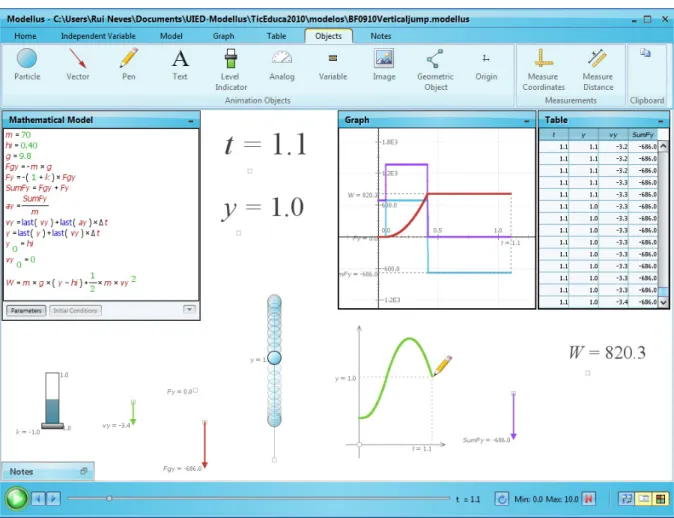Open the Table ribbon tab
The width and height of the screenshot is (674, 518).
[x=276, y=36]
